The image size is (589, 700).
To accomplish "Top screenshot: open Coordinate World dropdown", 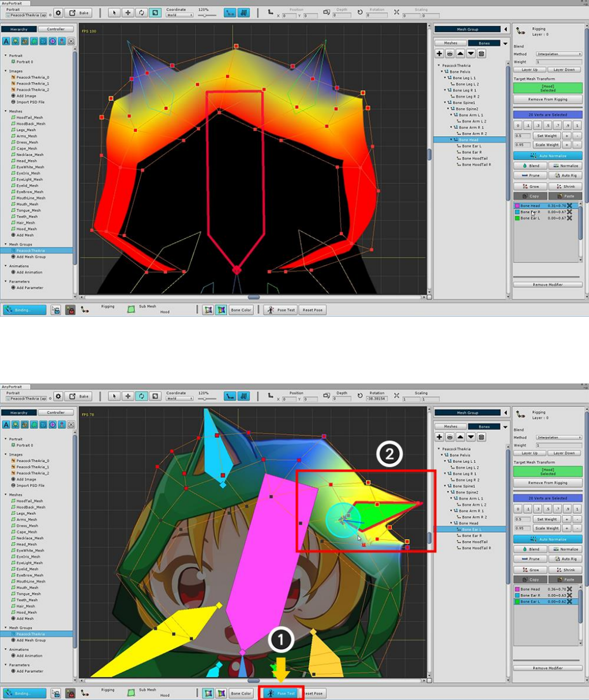I will [179, 15].
